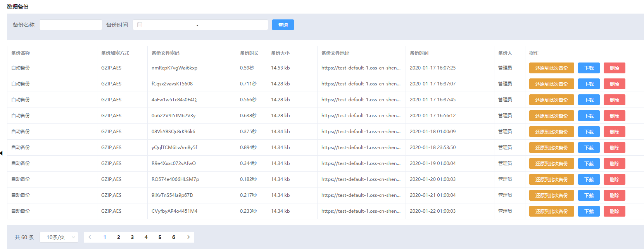644x250 pixels.
Task: Delete the backup from 2020-01-17 16:37:45
Action: click(x=614, y=100)
